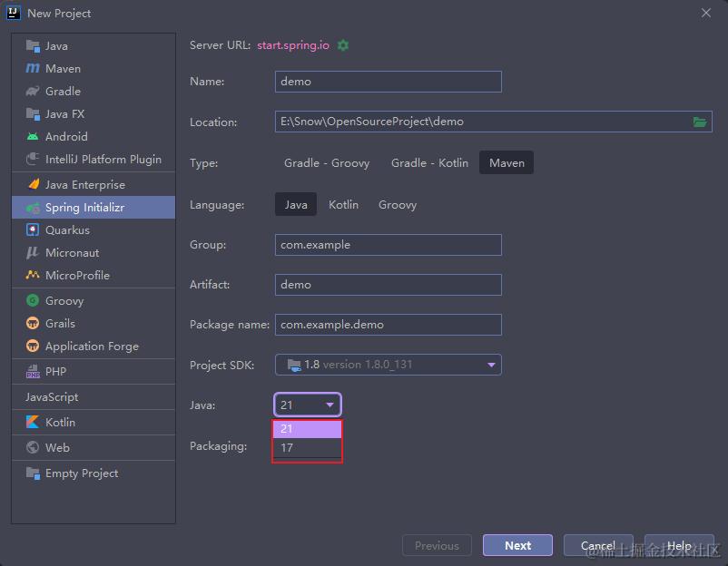Click the Web globe icon

coord(33,447)
